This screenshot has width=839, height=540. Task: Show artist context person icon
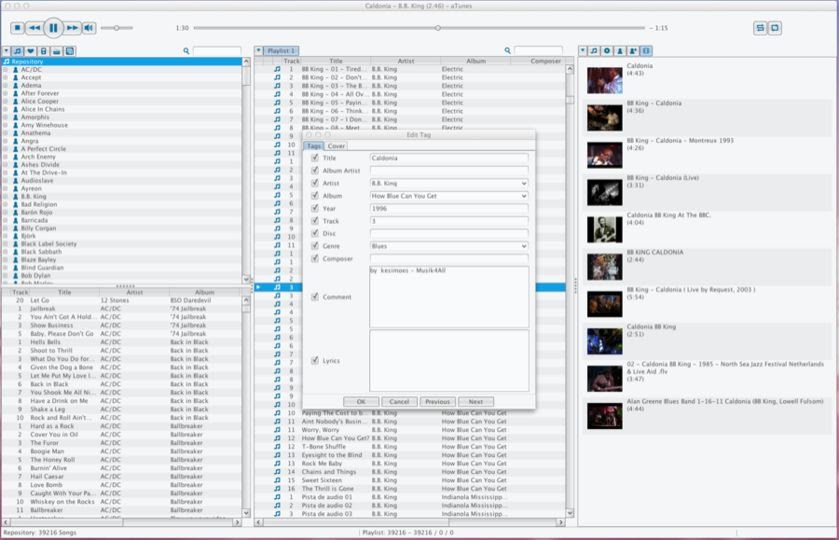tap(620, 50)
